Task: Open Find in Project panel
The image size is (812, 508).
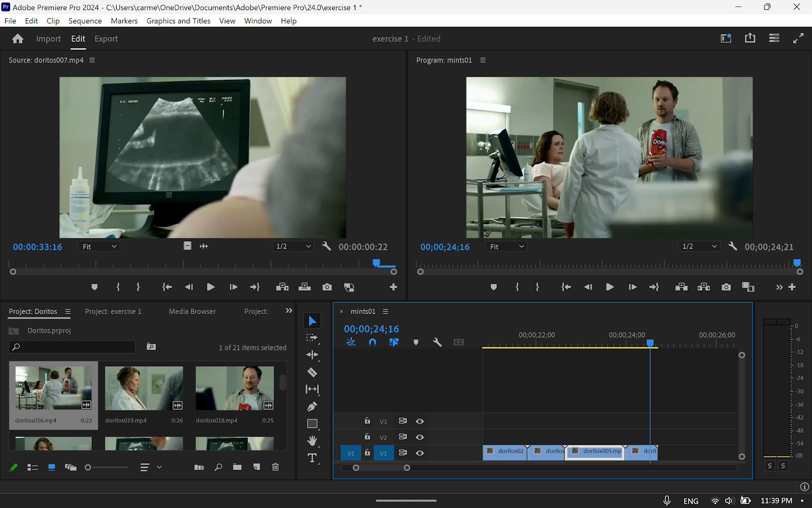Action: pyautogui.click(x=218, y=467)
